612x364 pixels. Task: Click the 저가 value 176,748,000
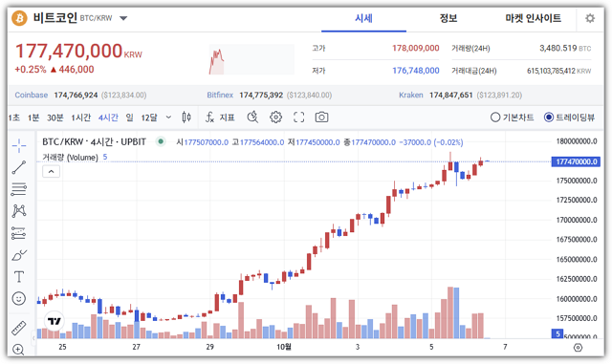click(416, 71)
